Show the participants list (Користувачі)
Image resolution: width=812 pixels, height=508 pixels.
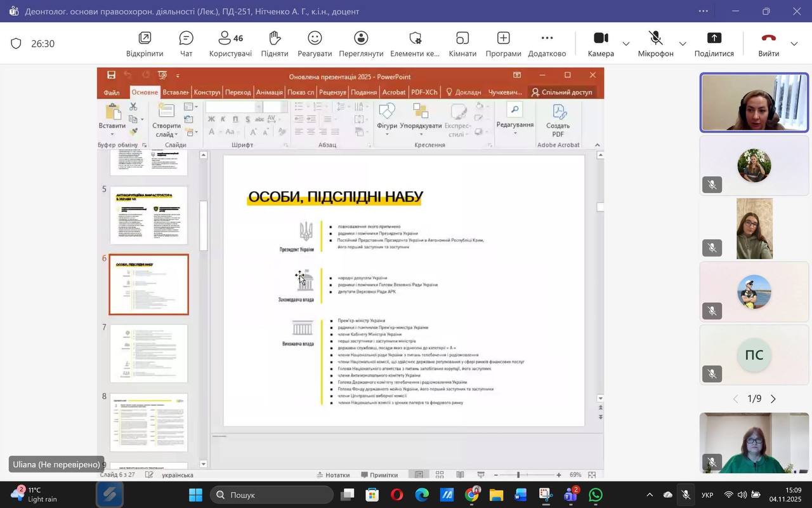coord(230,44)
